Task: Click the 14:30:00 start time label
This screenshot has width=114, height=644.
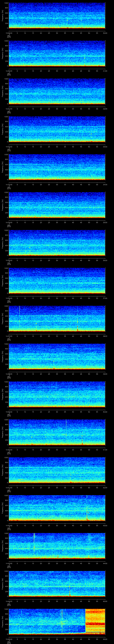Action: click(9, 71)
